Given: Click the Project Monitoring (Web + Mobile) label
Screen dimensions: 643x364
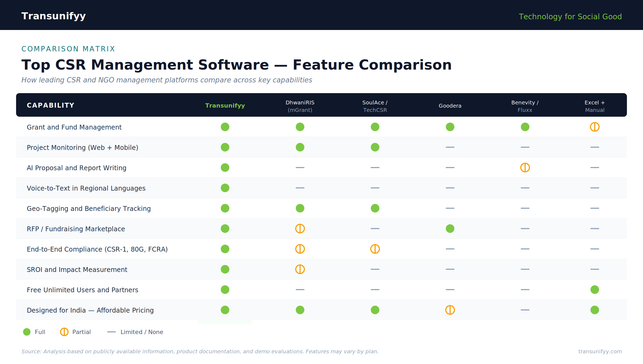Looking at the screenshot, I should 83,147.
